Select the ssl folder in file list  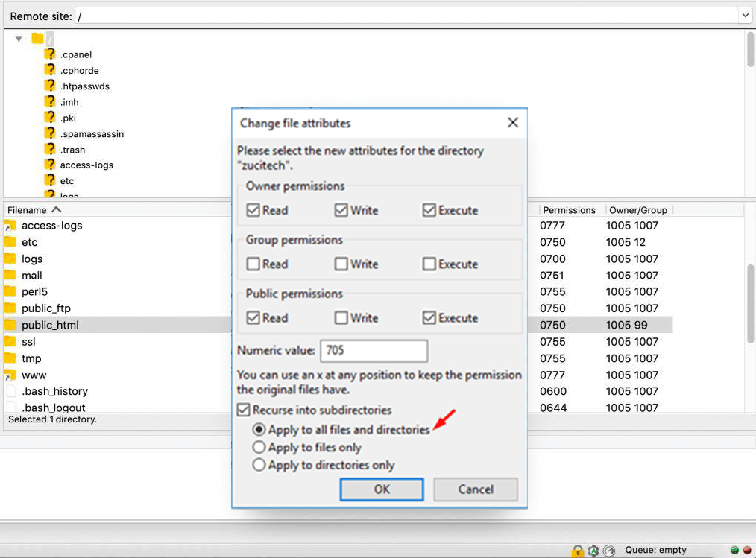coord(28,342)
